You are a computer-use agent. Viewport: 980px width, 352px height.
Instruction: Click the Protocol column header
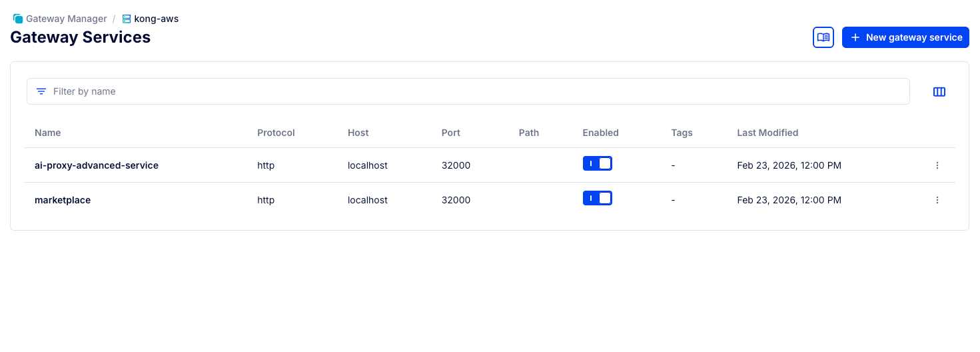coord(276,133)
